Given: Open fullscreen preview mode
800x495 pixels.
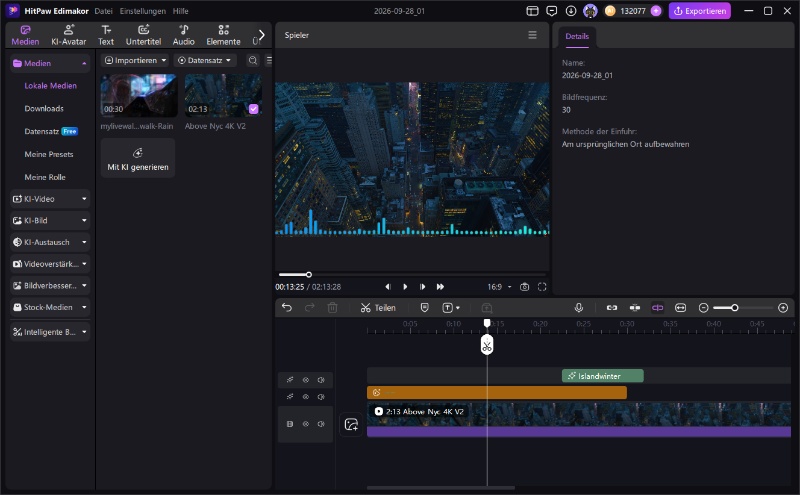Looking at the screenshot, I should click(x=542, y=287).
